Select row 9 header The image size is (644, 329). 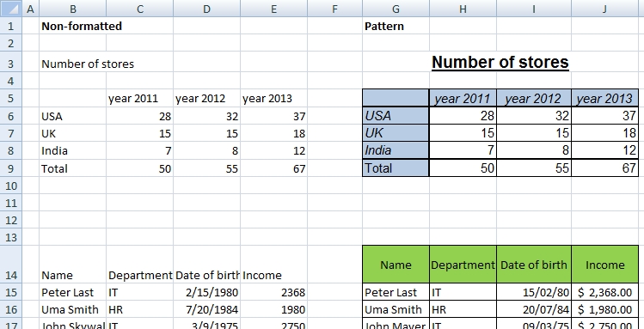10,168
